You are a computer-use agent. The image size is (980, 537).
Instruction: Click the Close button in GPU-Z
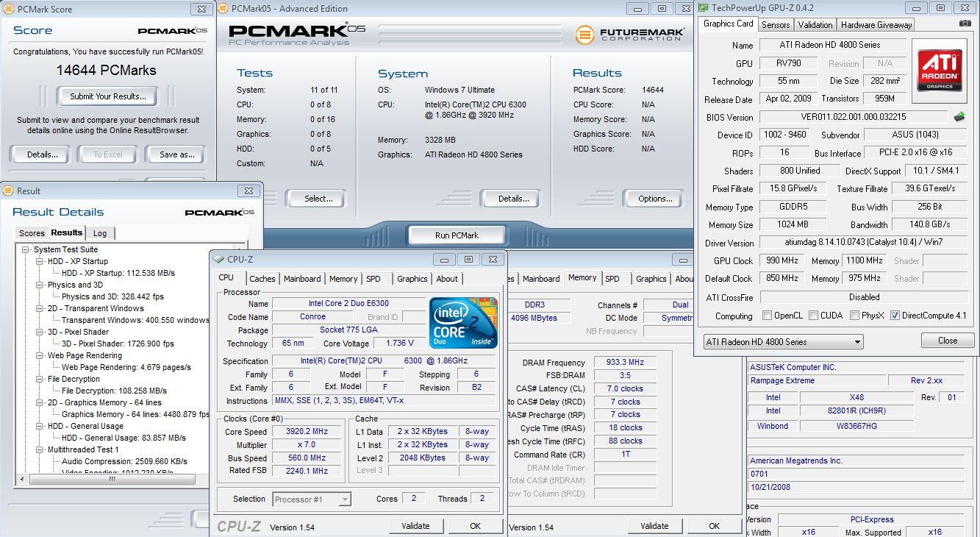click(x=948, y=341)
